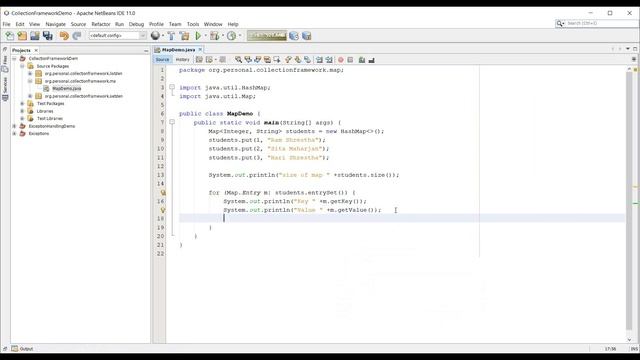
Task: Click the line 15 hint lightbulb in gutter
Action: (162, 193)
